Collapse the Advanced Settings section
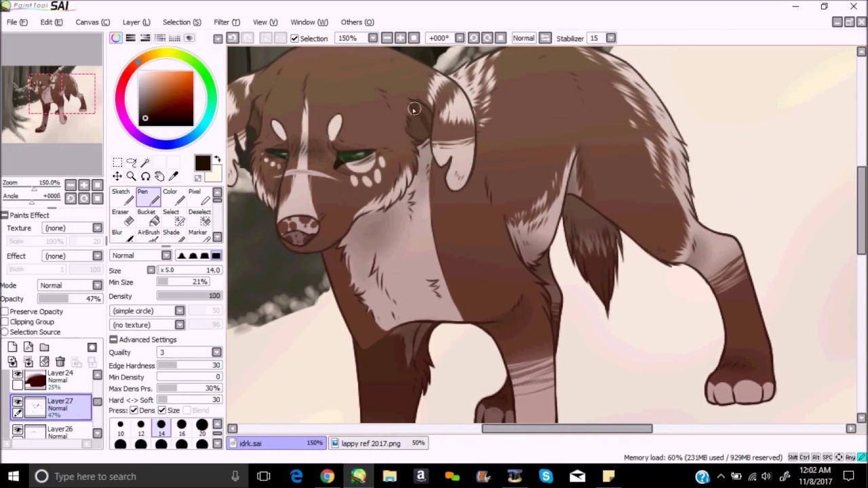Viewport: 868px width, 488px height. pyautogui.click(x=113, y=340)
